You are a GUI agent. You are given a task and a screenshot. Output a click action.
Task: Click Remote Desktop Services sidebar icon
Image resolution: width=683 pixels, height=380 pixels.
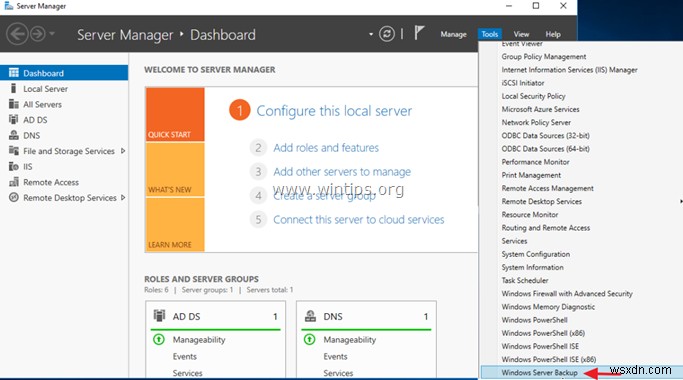[14, 197]
